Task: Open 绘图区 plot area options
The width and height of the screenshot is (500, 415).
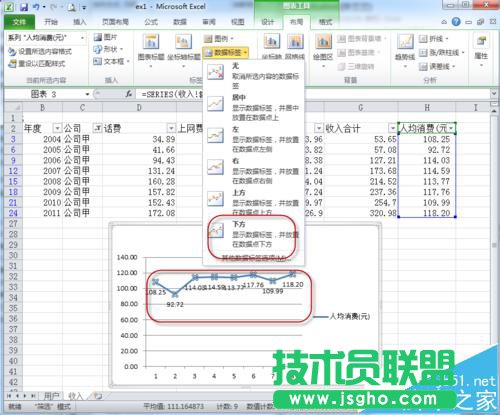Action: (323, 50)
